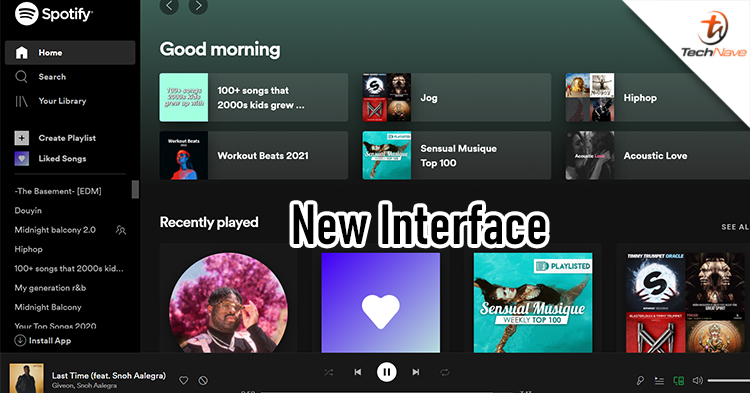Open Your Top Songs 2020 playlist
This screenshot has width=750, height=393.
pyautogui.click(x=55, y=326)
